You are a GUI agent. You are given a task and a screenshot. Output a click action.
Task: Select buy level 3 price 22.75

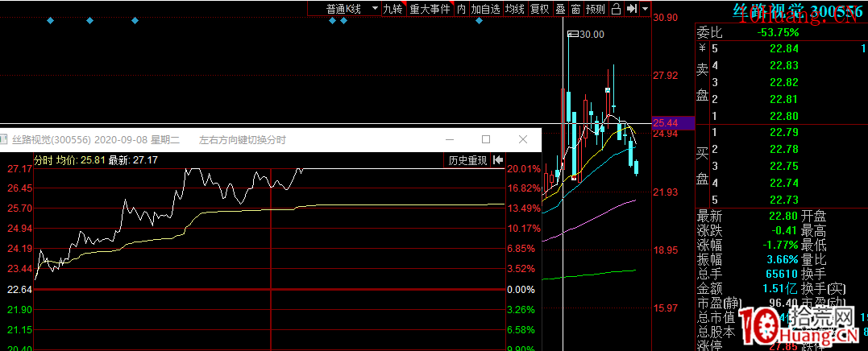(x=784, y=166)
